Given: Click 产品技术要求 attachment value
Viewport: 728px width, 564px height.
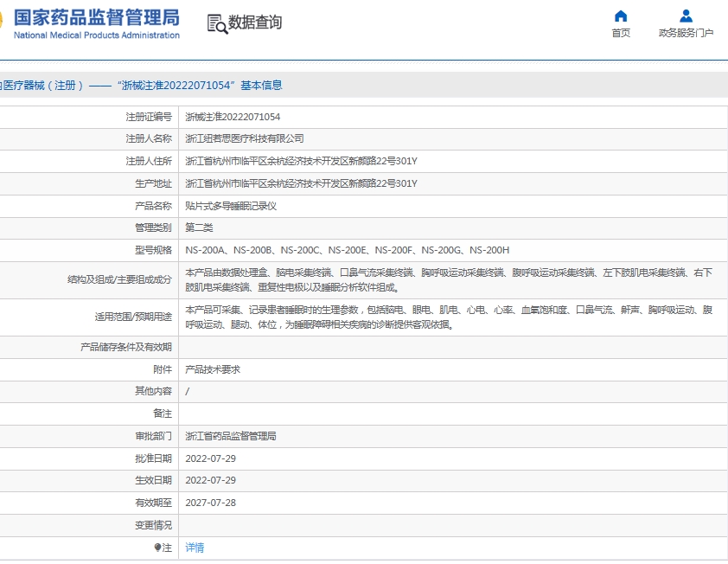Looking at the screenshot, I should 213,370.
